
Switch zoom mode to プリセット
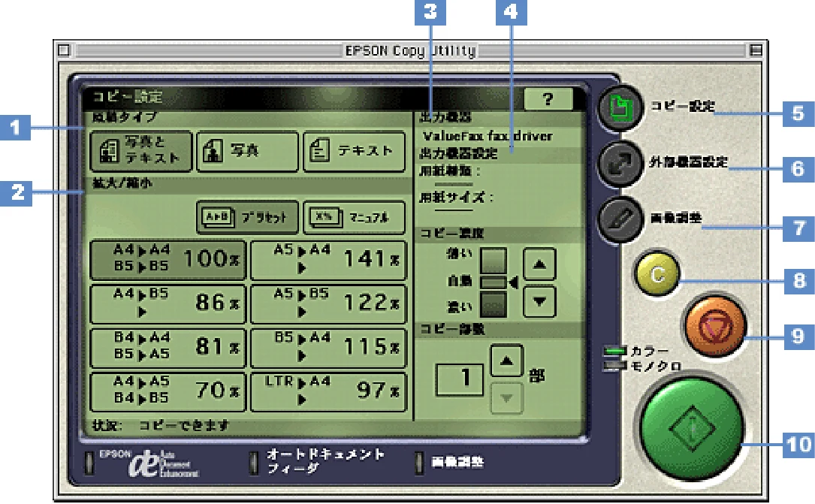pos(247,217)
